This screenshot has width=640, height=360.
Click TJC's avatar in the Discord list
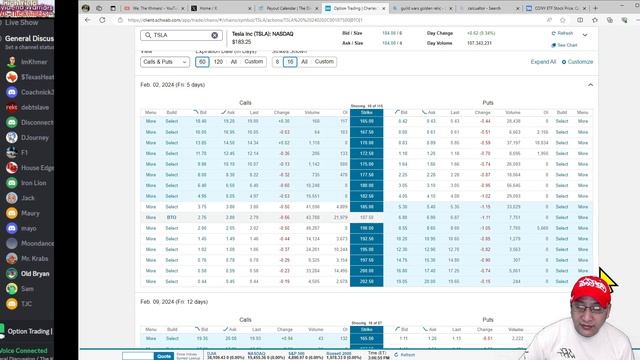tap(12, 304)
